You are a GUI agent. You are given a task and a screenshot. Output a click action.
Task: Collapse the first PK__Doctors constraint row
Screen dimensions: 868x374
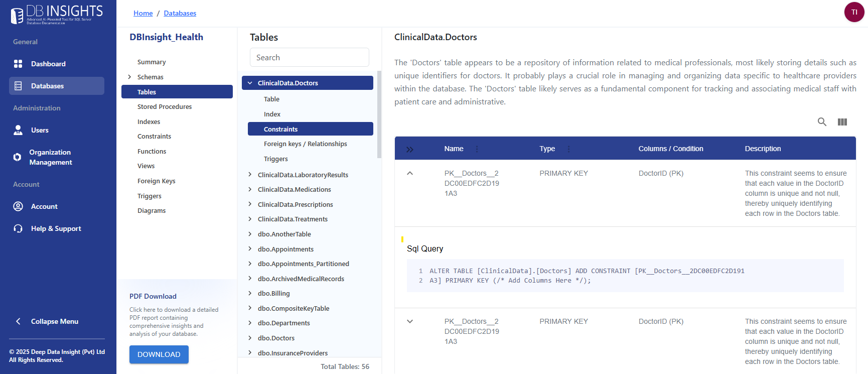click(410, 173)
